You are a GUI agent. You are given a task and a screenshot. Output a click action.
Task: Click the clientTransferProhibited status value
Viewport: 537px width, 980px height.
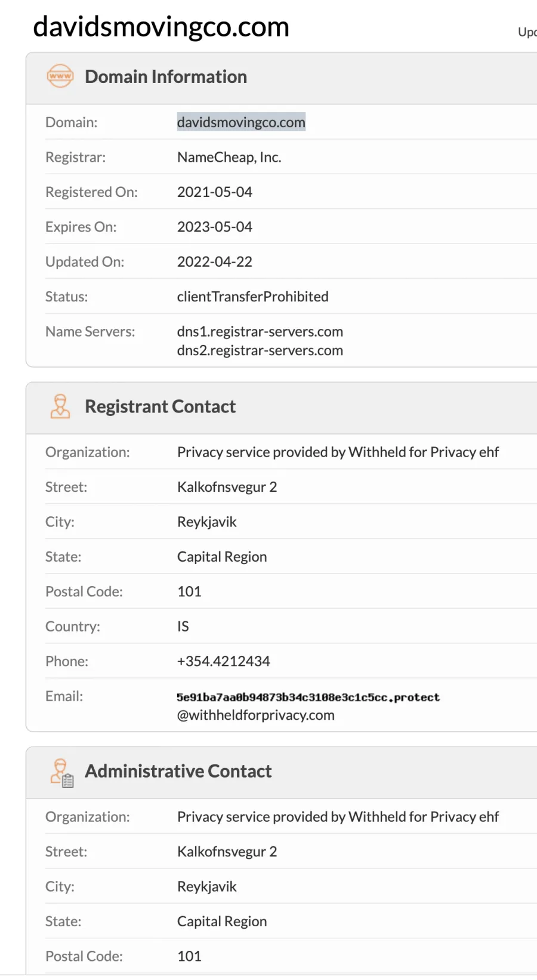[253, 297]
